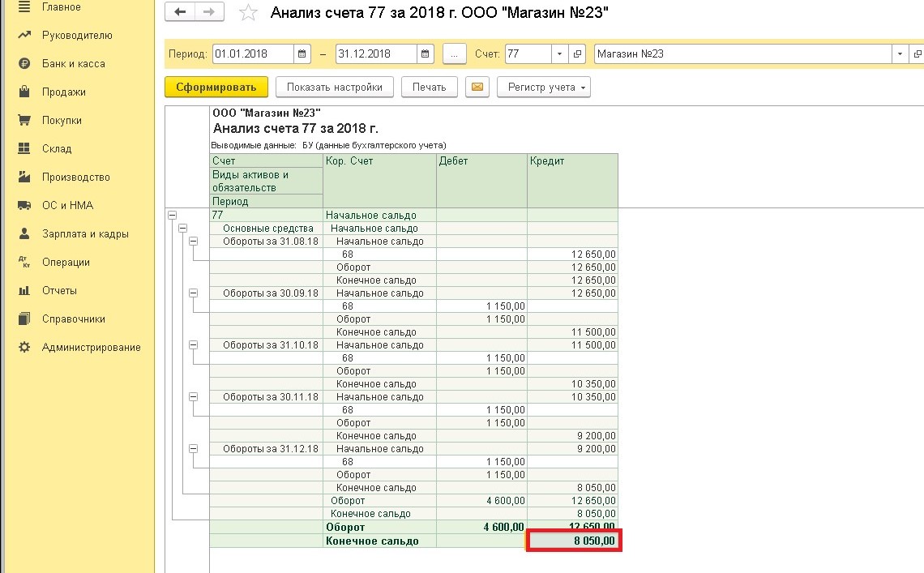The image size is (924, 573).
Task: Click the Сформировать button
Action: [x=216, y=88]
